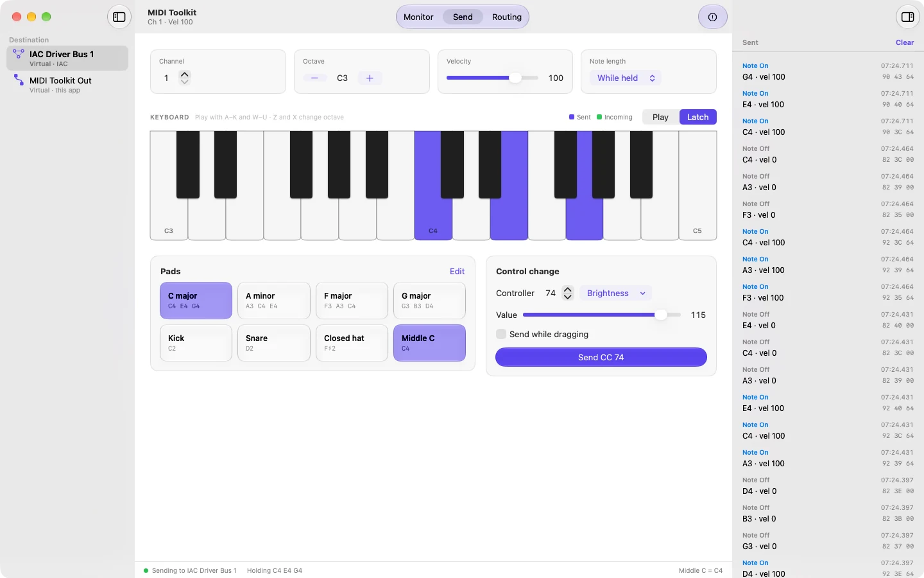This screenshot has width=924, height=578.
Task: Click the MIDI Toolkit window title
Action: [x=172, y=12]
